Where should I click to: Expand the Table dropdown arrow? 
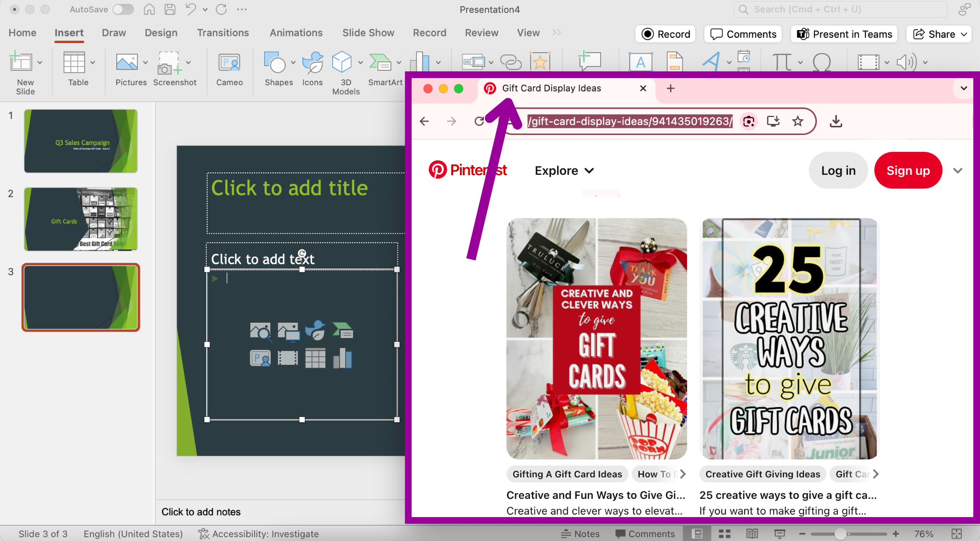(x=92, y=62)
